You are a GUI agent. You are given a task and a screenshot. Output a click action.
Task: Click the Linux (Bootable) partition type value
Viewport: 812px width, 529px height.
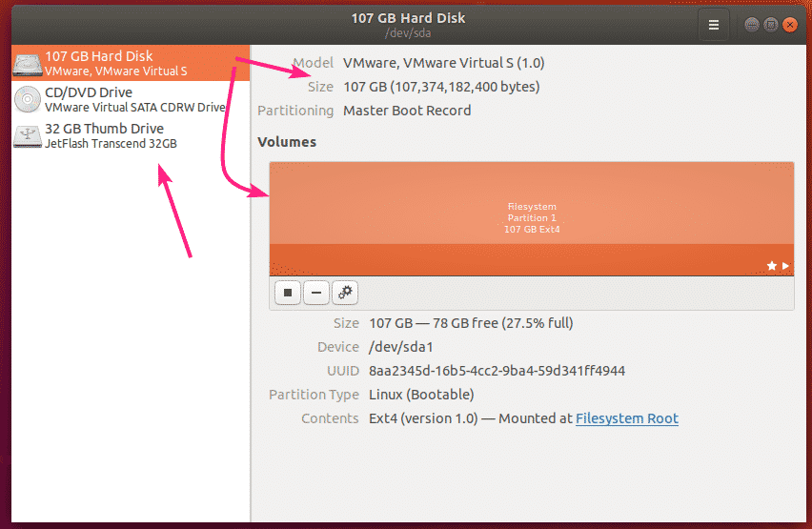[x=421, y=395]
